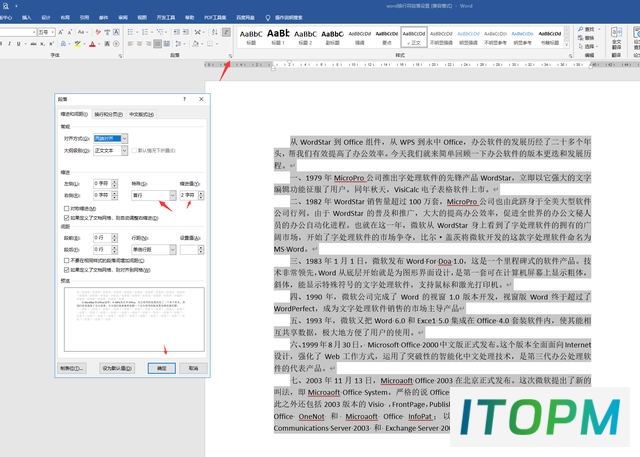Image resolution: width=640 pixels, height=457 pixels.
Task: Click the Justify alignment icon
Action: [x=158, y=44]
